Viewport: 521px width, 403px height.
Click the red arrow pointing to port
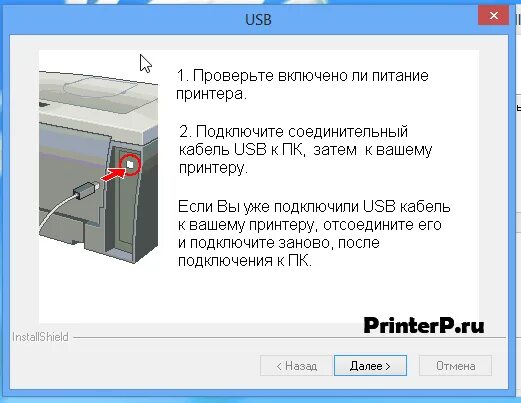(113, 174)
